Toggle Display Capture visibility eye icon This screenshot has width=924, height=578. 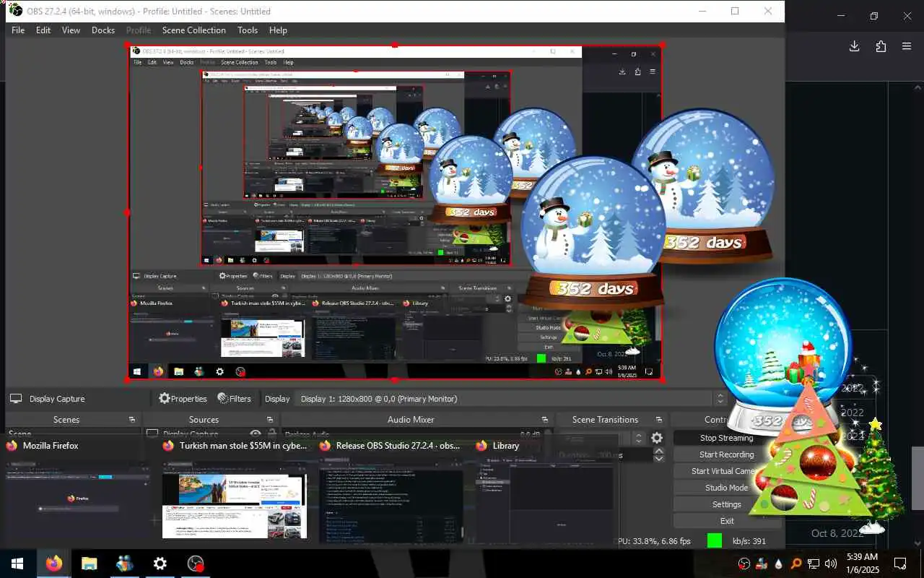pyautogui.click(x=256, y=433)
